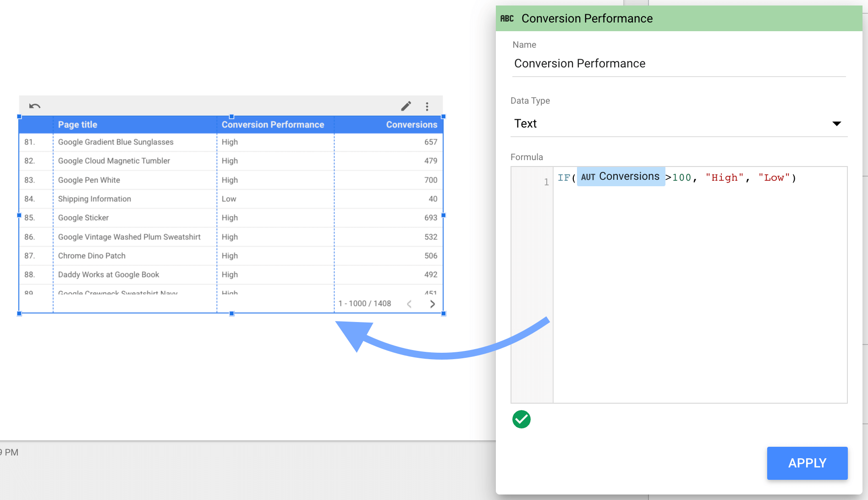The width and height of the screenshot is (868, 500).
Task: Click inside the formula editor area
Action: tap(699, 284)
